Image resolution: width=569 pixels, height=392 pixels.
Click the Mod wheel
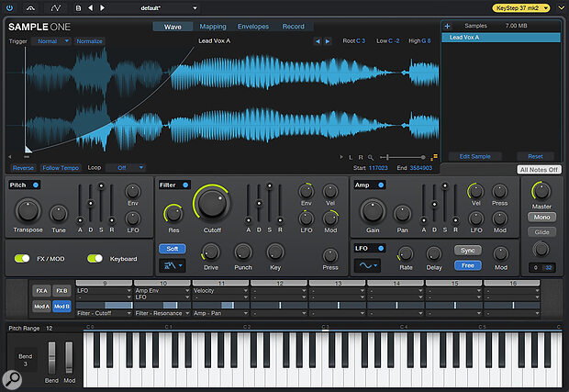pyautogui.click(x=69, y=357)
